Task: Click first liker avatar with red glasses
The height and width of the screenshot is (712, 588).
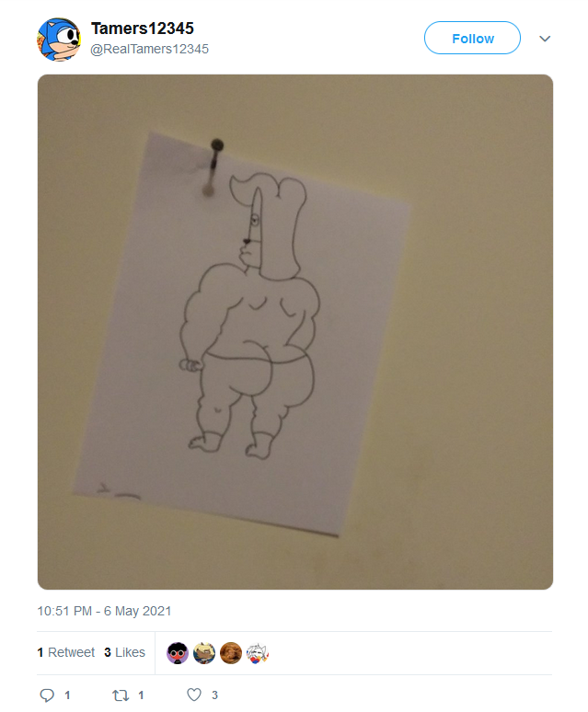Action: (178, 653)
